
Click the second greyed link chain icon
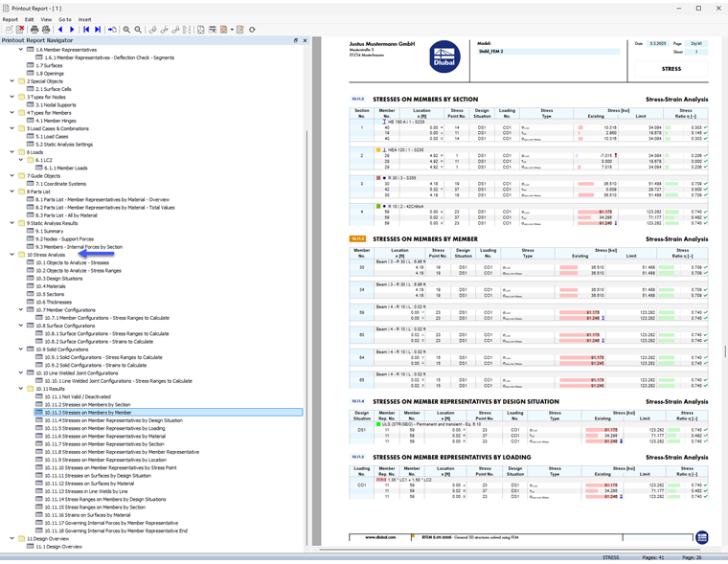(164, 30)
